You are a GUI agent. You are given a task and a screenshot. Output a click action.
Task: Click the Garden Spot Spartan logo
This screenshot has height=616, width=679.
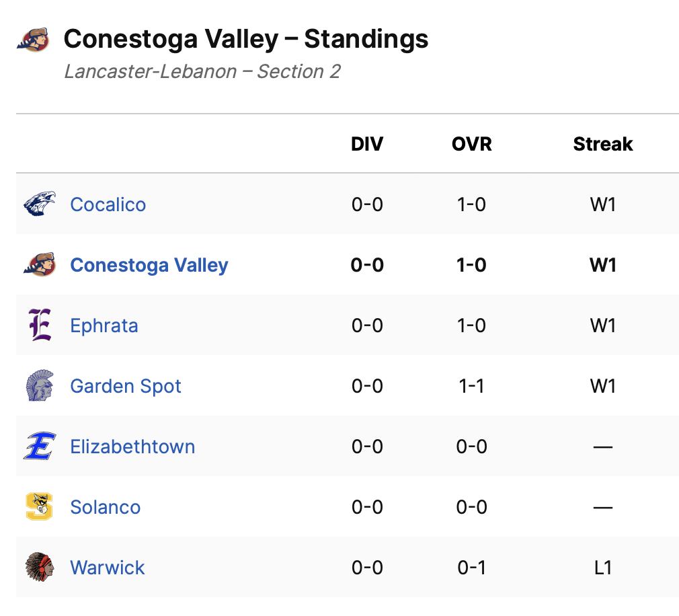tap(40, 385)
